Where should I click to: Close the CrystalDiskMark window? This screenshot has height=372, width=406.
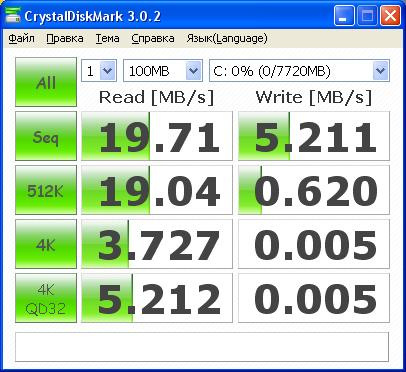tap(390, 16)
